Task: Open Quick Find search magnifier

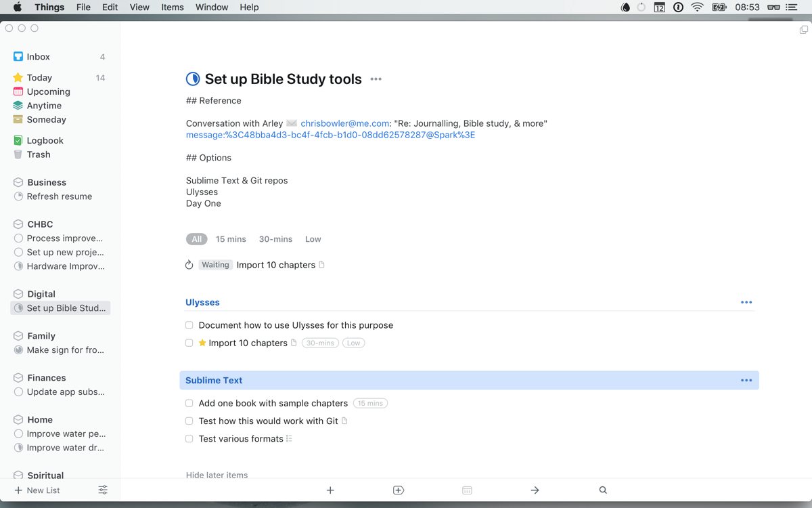Action: coord(603,490)
